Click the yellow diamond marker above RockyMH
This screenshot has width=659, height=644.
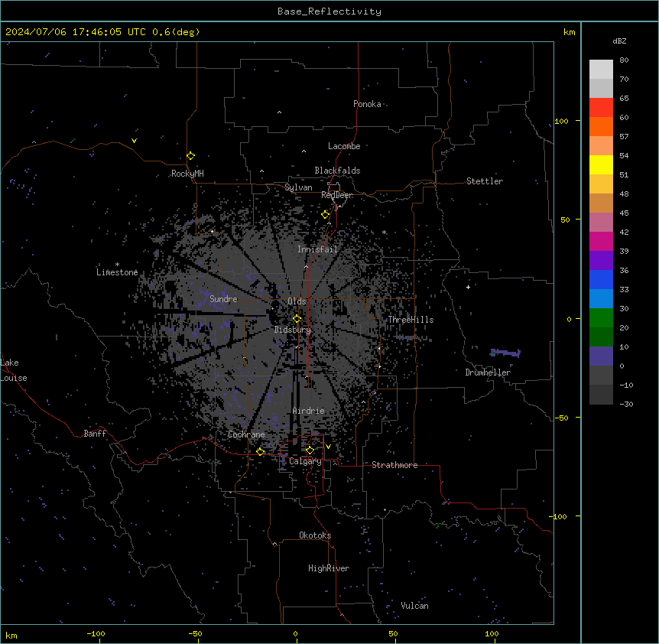190,155
